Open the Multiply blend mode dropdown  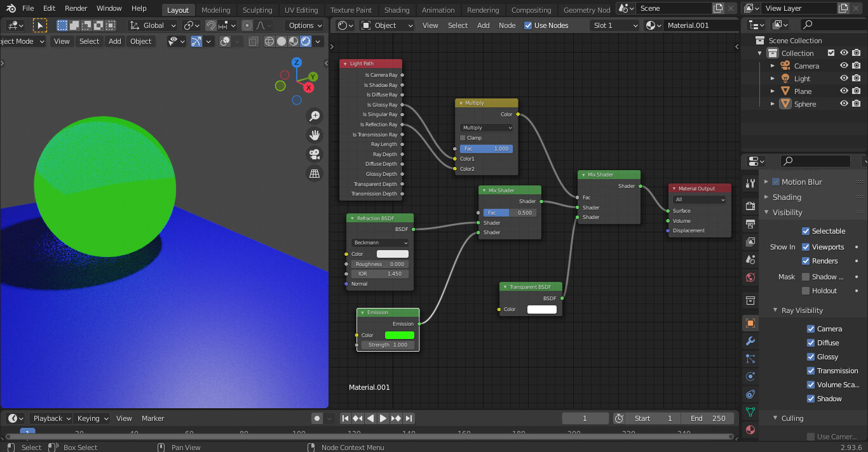[486, 128]
